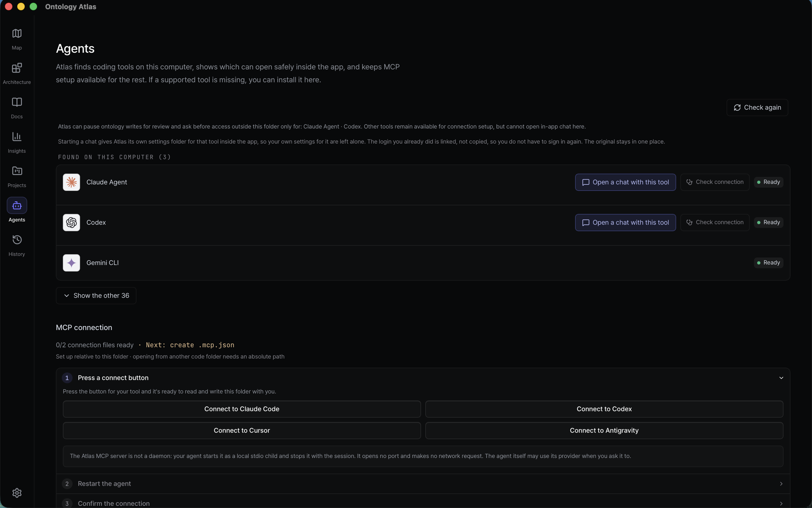The image size is (812, 508).
Task: Click chat bubble icon in Claude Agent row
Action: [x=585, y=182]
